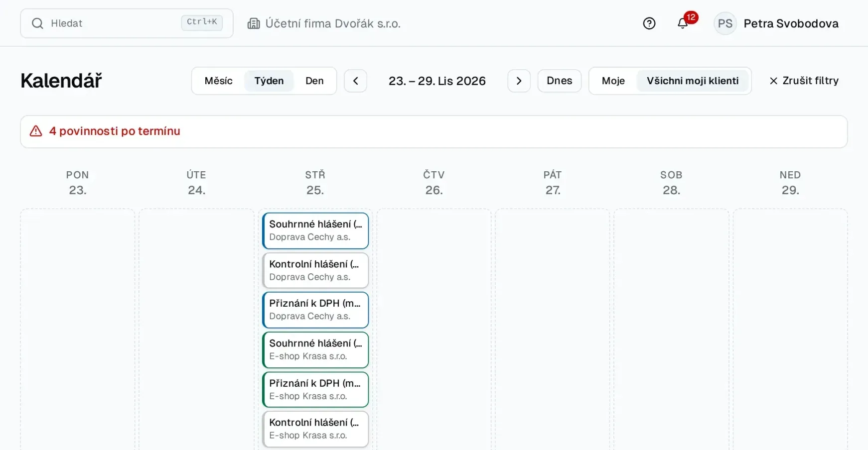The image size is (868, 450).
Task: Click the Ctrl+K shortcut badge
Action: point(202,22)
